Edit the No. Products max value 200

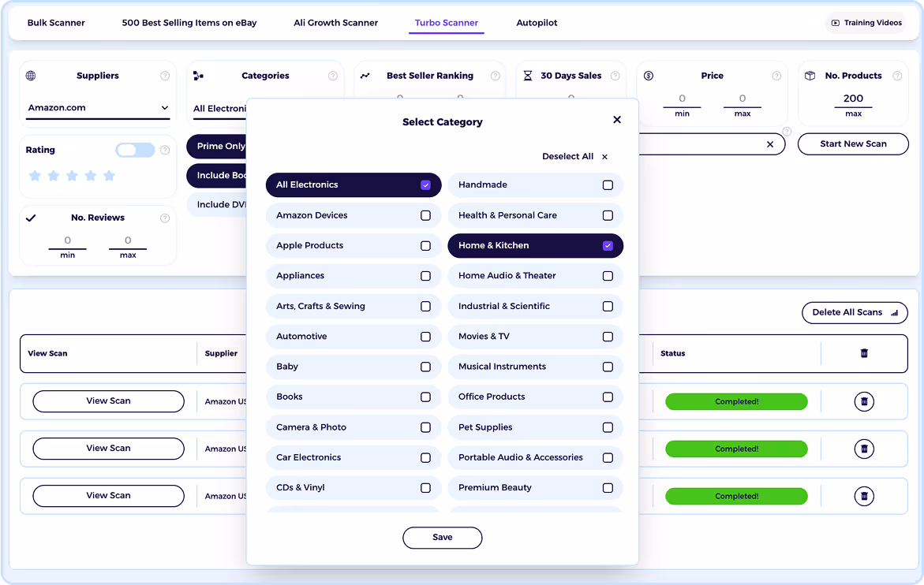(853, 99)
